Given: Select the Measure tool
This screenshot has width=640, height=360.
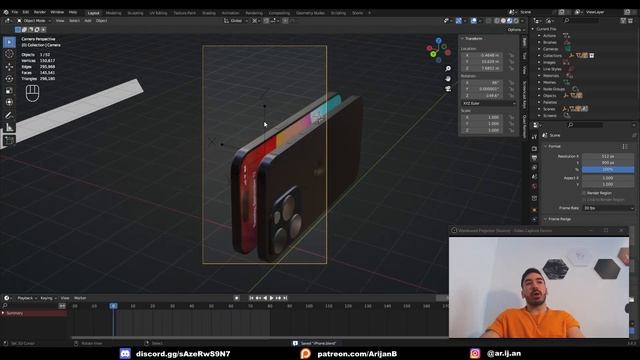Looking at the screenshot, I should 9,127.
